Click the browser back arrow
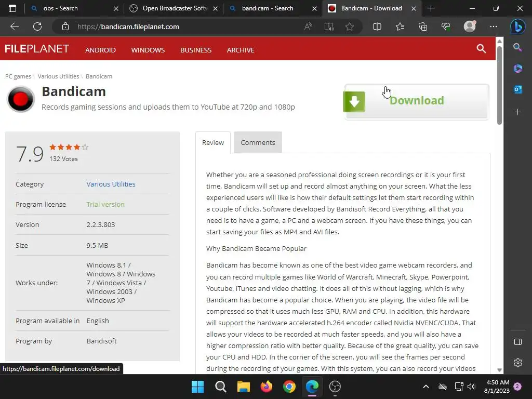 pos(15,26)
